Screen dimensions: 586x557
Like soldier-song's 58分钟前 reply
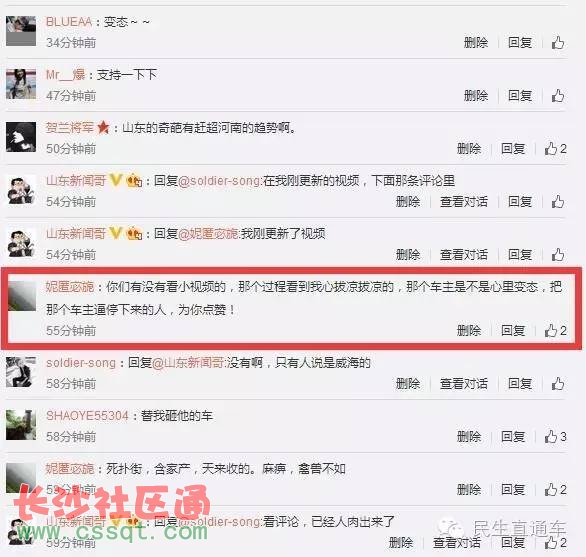(x=558, y=384)
